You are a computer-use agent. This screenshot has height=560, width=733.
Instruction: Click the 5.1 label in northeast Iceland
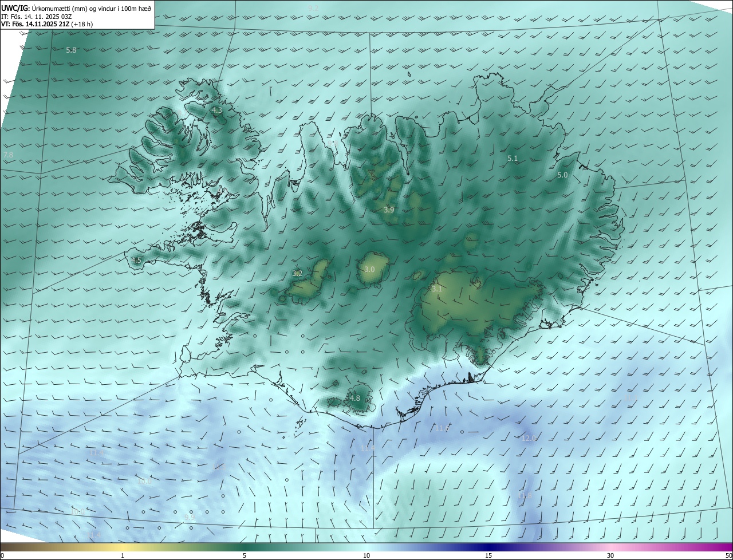point(513,158)
